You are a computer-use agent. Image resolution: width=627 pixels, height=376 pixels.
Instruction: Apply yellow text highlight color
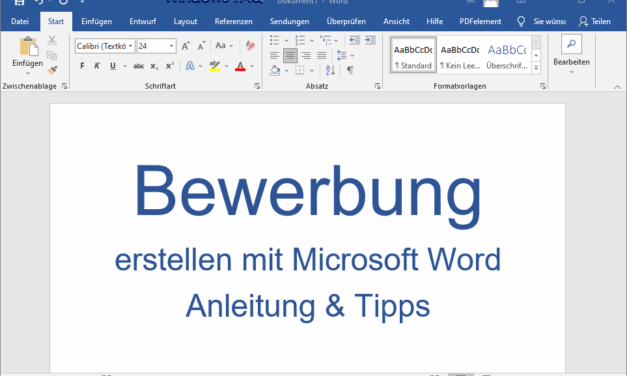point(215,66)
